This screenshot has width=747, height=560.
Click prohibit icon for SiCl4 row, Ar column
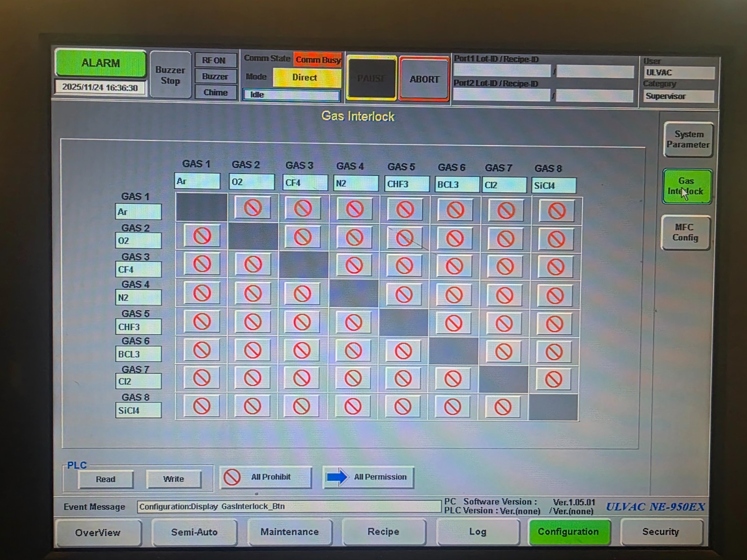tap(202, 406)
